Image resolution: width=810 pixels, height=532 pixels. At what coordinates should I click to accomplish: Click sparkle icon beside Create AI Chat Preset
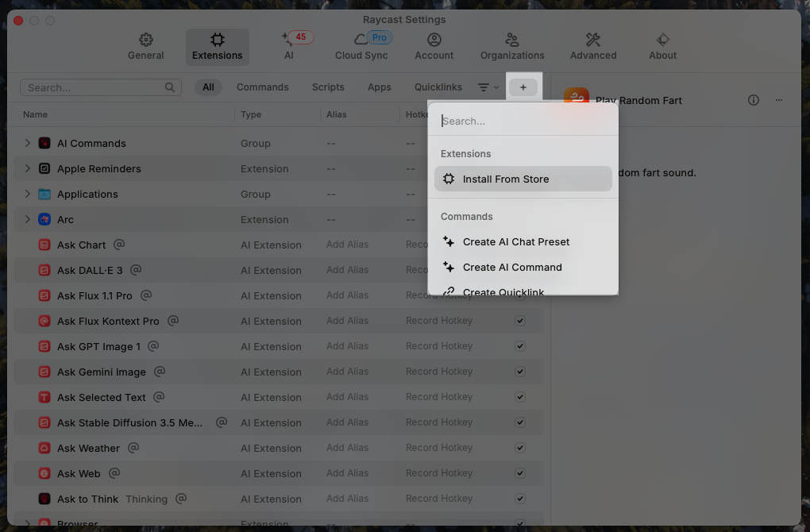449,241
